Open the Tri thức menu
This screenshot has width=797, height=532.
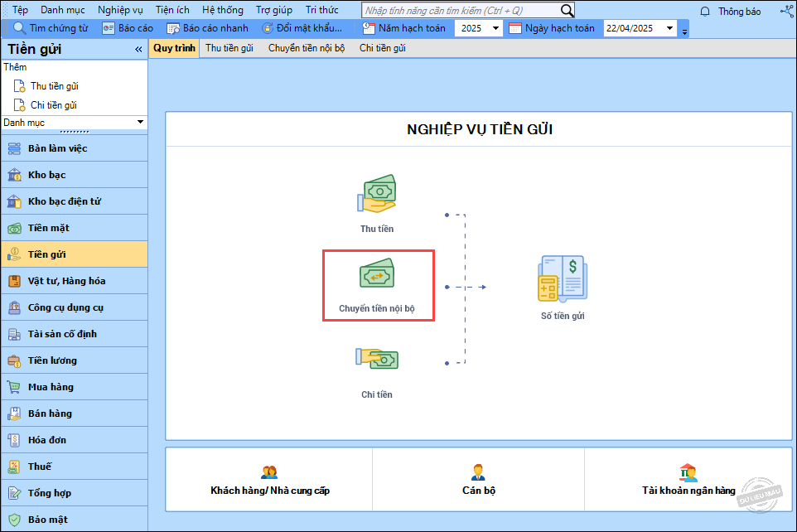pyautogui.click(x=321, y=10)
